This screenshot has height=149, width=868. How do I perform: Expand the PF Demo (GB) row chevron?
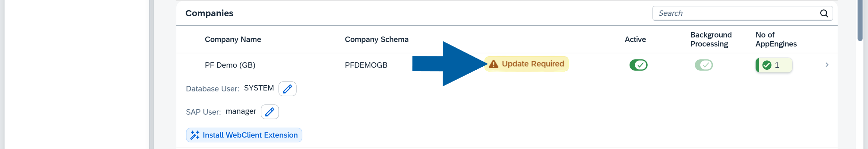(x=827, y=65)
